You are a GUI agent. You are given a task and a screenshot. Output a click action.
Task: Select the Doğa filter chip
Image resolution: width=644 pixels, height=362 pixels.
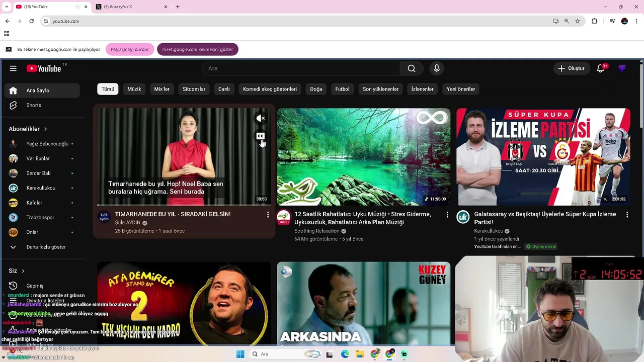coord(316,89)
